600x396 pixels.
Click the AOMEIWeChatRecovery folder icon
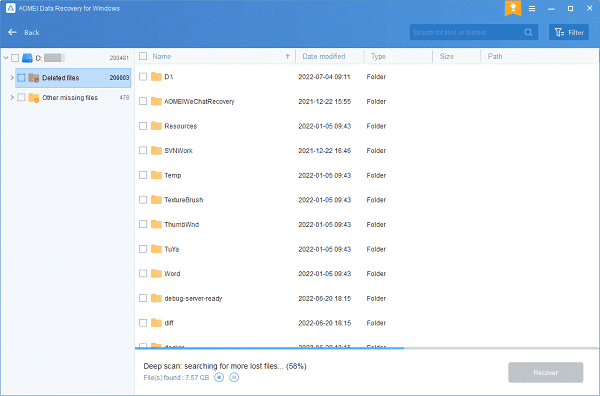[156, 101]
